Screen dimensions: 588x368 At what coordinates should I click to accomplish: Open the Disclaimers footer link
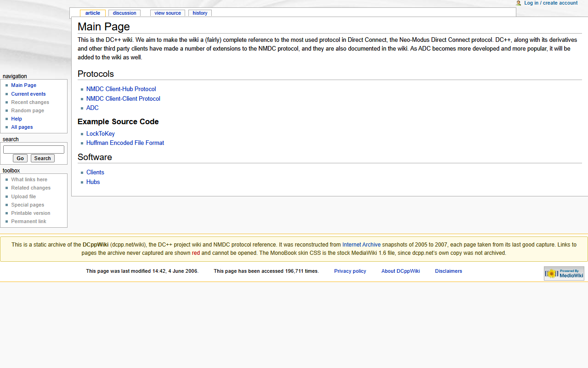(x=448, y=271)
